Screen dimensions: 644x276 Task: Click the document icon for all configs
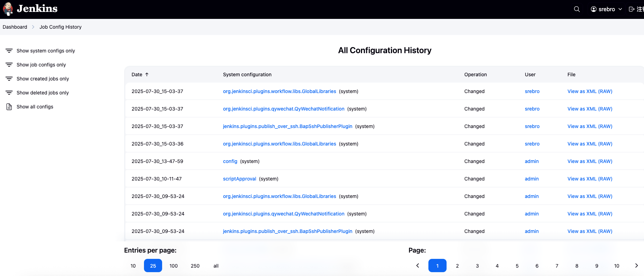pyautogui.click(x=9, y=107)
